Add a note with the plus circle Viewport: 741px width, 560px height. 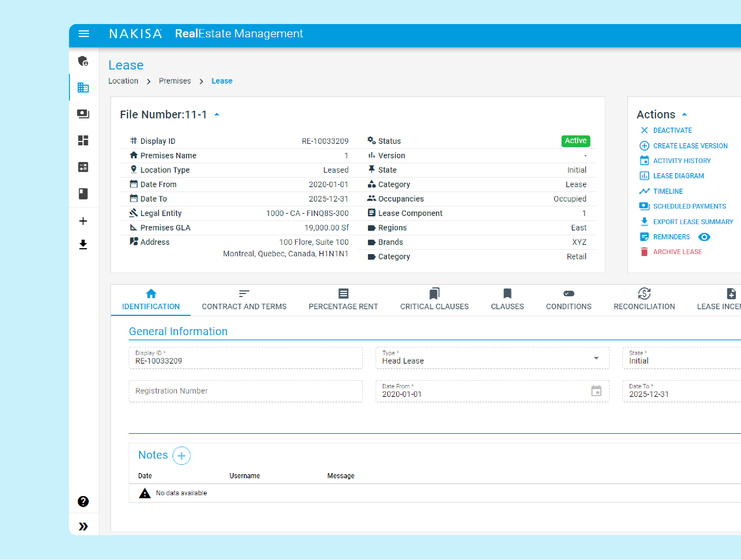(181, 456)
